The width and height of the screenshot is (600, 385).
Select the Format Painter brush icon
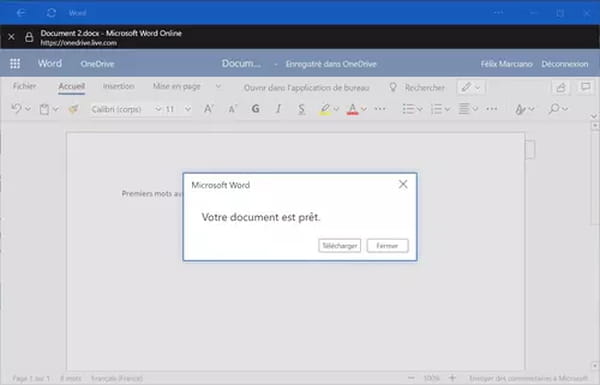click(x=73, y=109)
